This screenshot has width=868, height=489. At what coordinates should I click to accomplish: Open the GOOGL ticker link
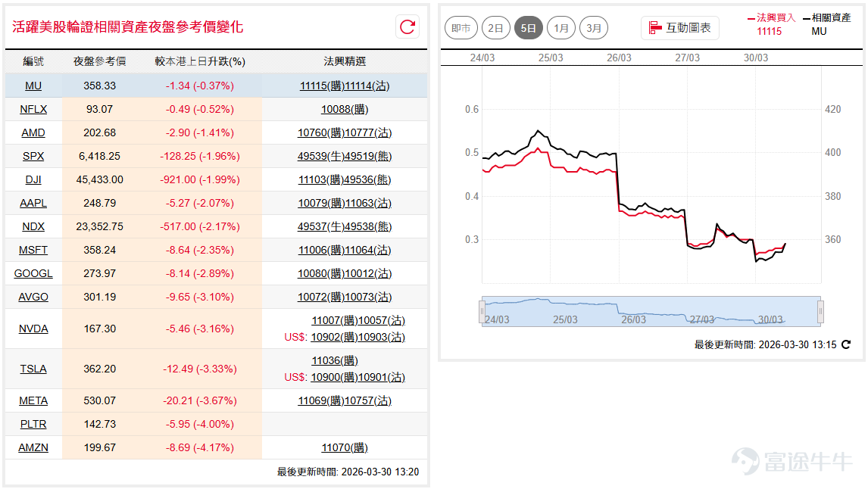pos(33,273)
